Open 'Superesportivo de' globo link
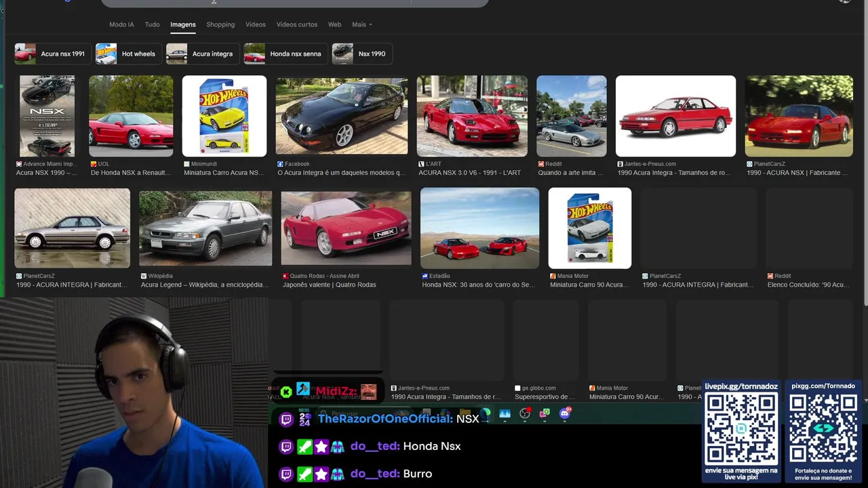Image resolution: width=868 pixels, height=488 pixels. (x=545, y=397)
